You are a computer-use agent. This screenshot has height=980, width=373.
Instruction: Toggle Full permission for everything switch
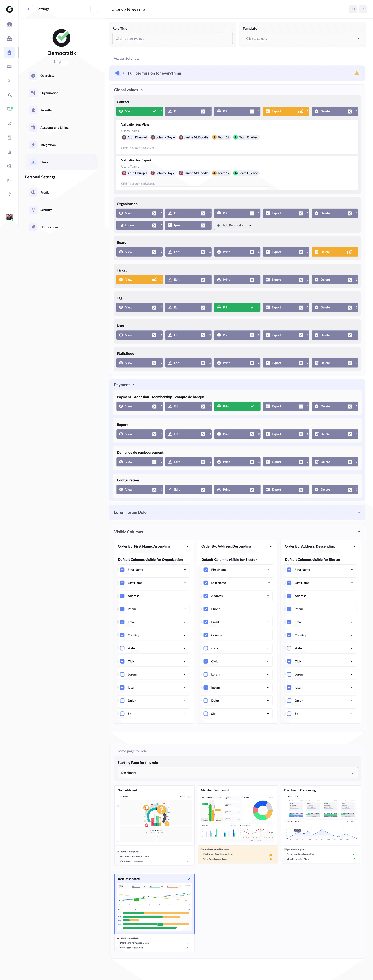pyautogui.click(x=119, y=73)
